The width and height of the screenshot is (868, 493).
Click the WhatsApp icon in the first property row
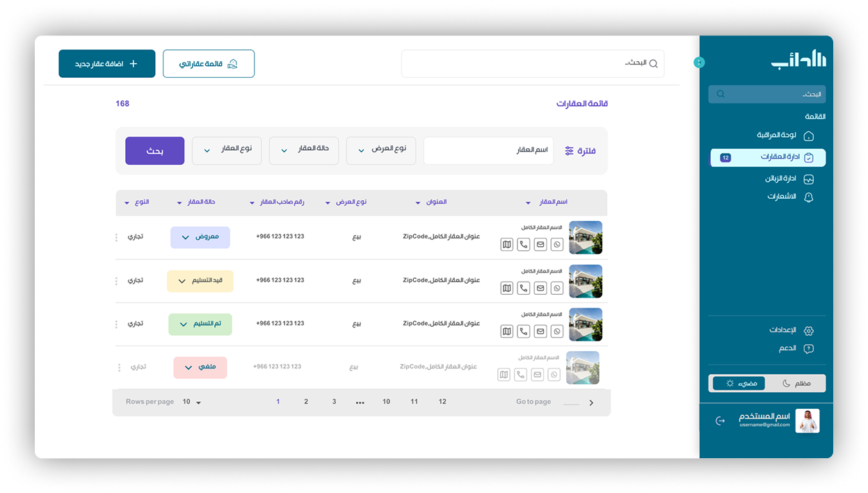557,245
